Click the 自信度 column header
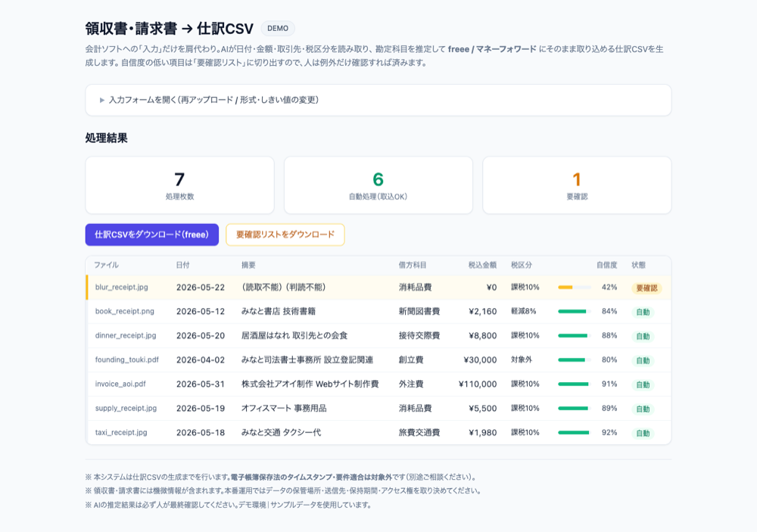 (x=606, y=265)
